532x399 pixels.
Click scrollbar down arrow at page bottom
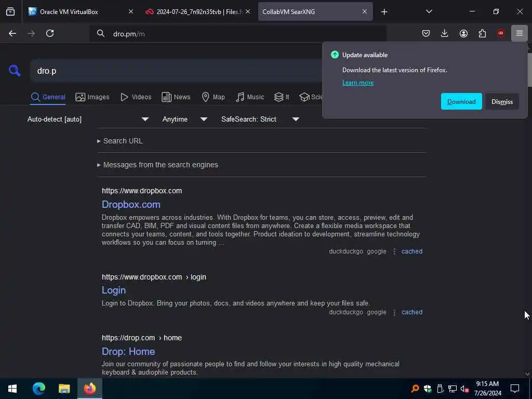pos(527,374)
